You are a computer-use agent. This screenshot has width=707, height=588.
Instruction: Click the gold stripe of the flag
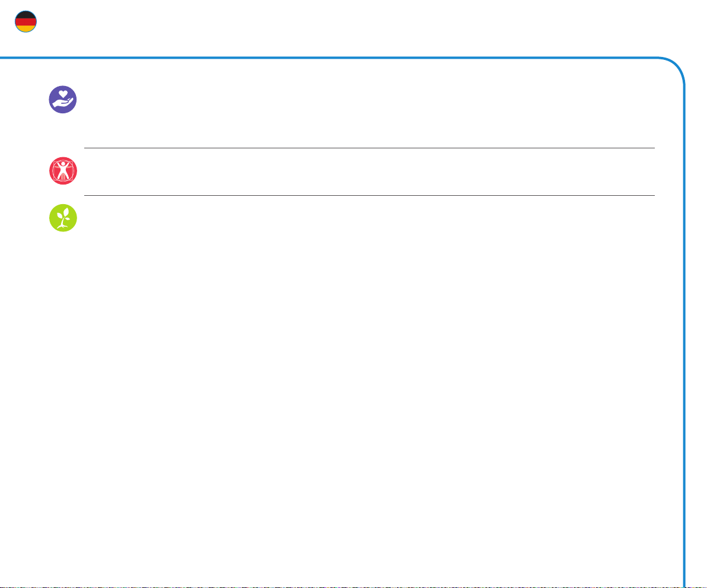(26, 29)
